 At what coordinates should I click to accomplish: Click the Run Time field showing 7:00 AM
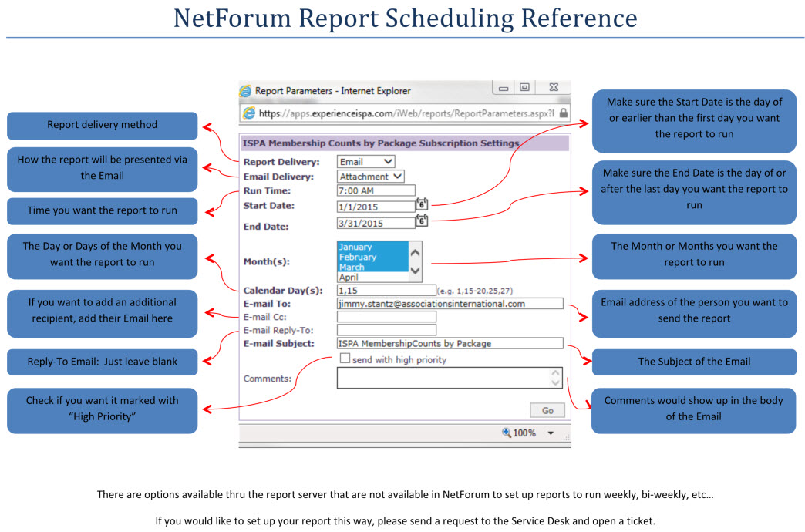376,190
